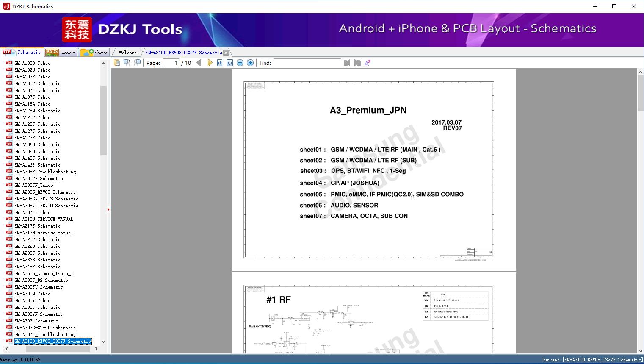
Task: Open SM-A205G_REV03 Schematic file
Action: [45, 192]
